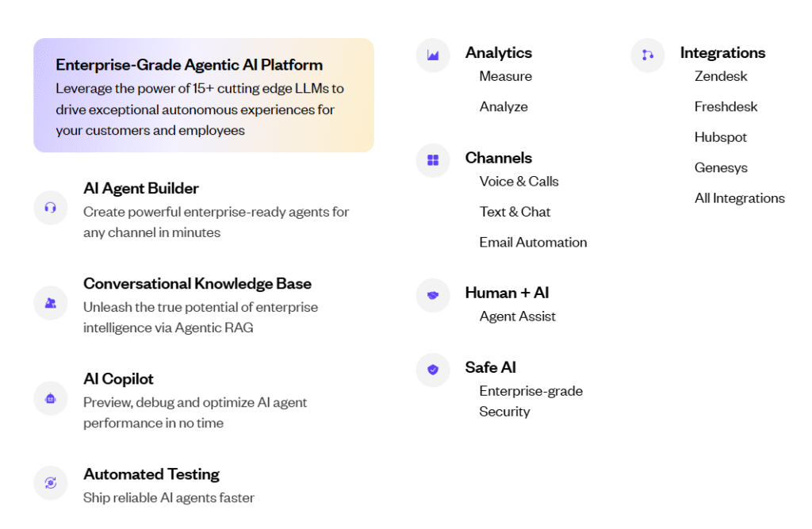
Task: Select the Safe AI shield icon
Action: [x=433, y=370]
